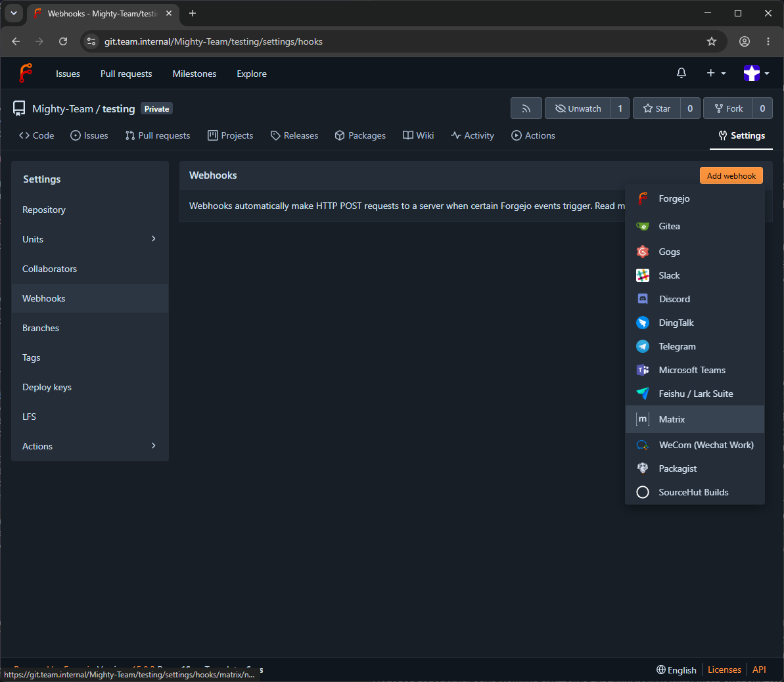The image size is (784, 682).
Task: Pick the SourceHut Builds webhook
Action: click(x=695, y=492)
